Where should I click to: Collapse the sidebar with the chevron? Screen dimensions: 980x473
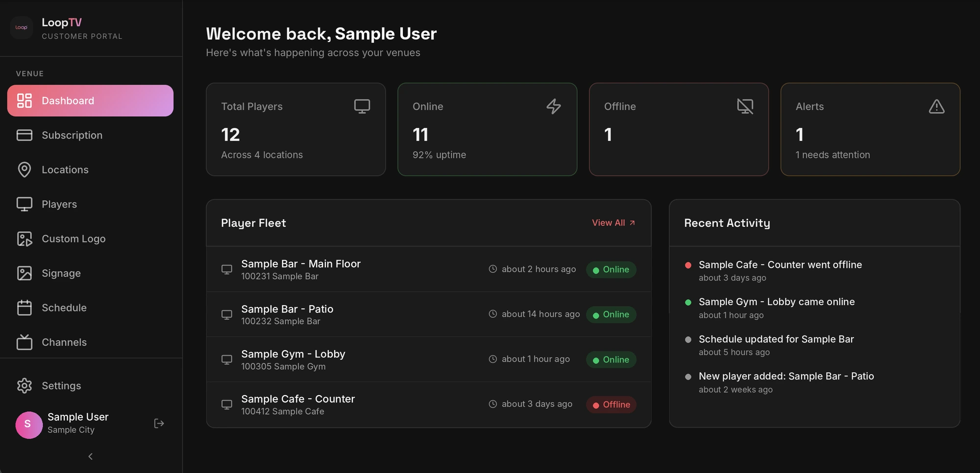pyautogui.click(x=90, y=456)
